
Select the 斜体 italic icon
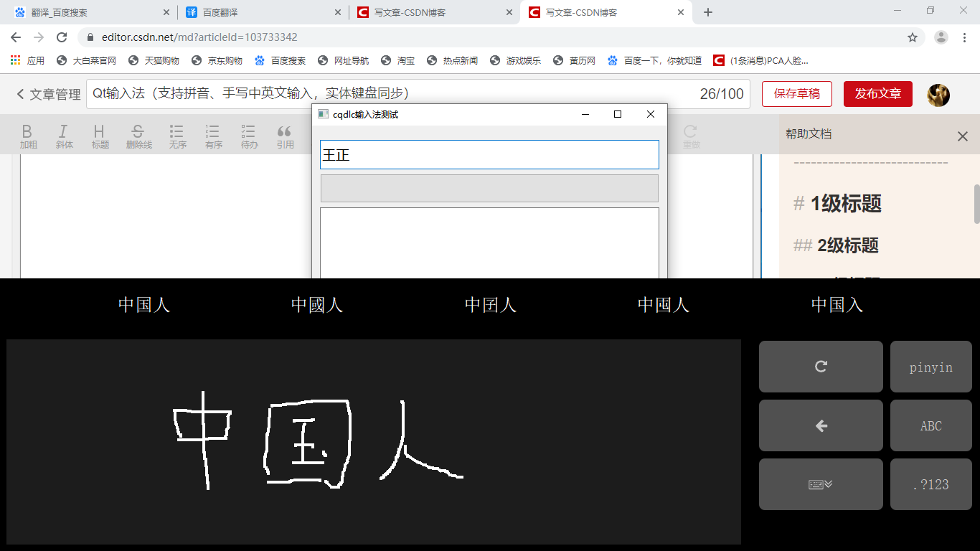click(65, 135)
